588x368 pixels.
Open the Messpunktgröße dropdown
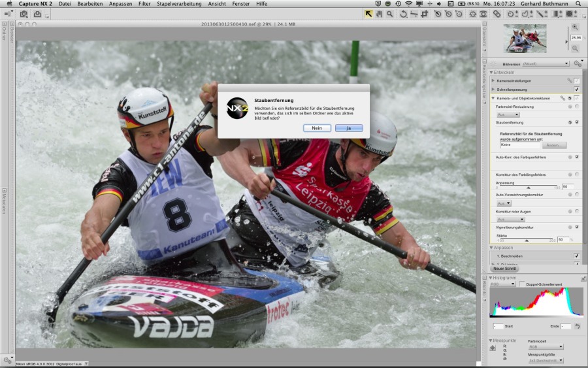(x=546, y=361)
